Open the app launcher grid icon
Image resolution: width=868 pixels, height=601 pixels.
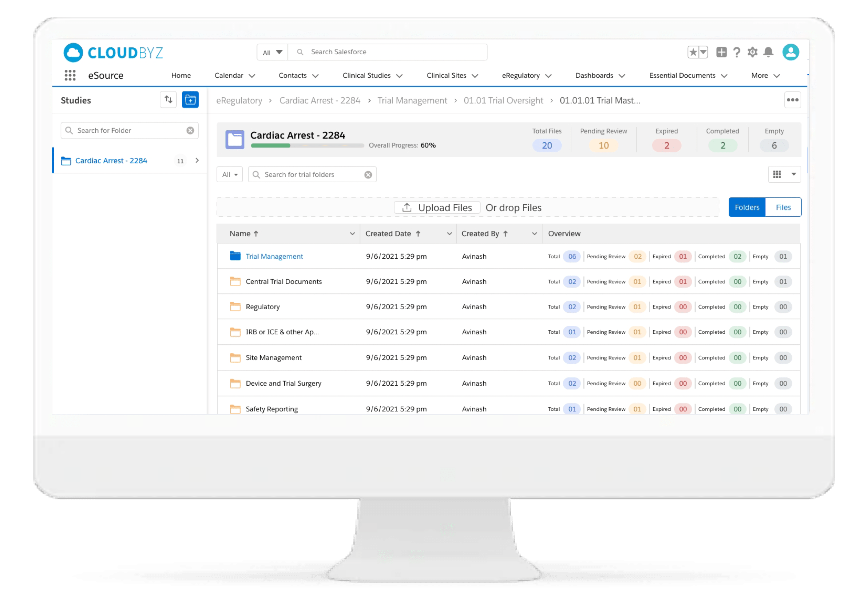pyautogui.click(x=70, y=75)
